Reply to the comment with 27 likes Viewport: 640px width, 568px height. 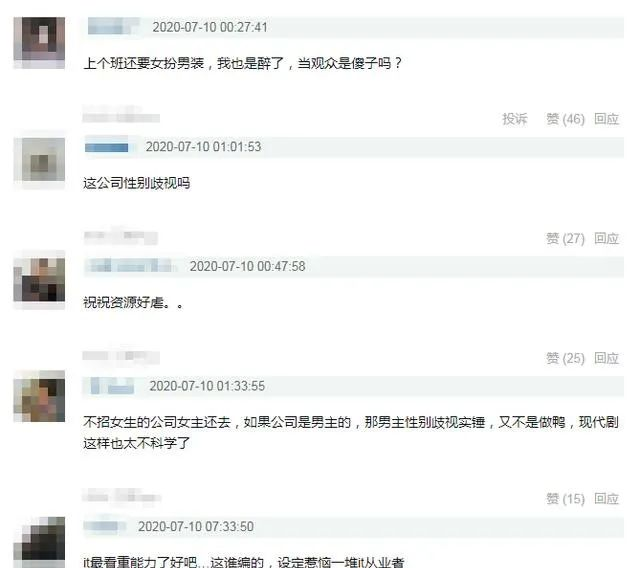coord(607,238)
